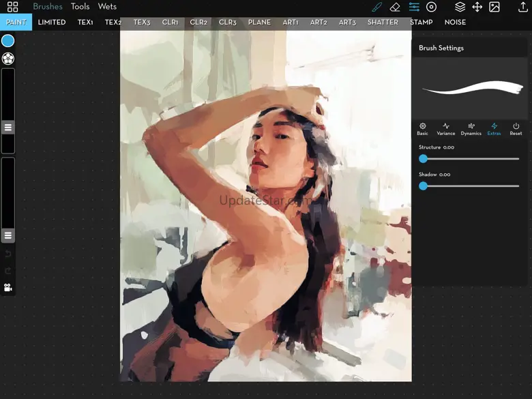Select the LIMITED brush category tab
The height and width of the screenshot is (399, 532).
click(52, 22)
